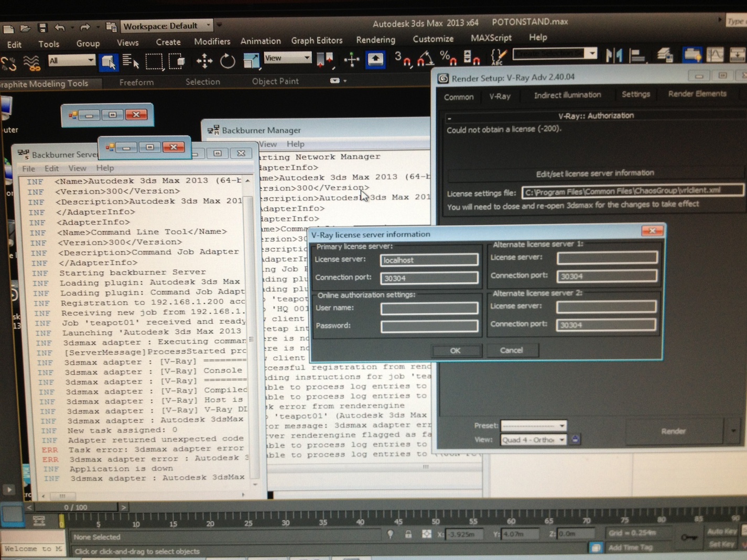Toggle the Graphite Modeling ribbon icon
The height and width of the screenshot is (560, 747).
(x=692, y=54)
